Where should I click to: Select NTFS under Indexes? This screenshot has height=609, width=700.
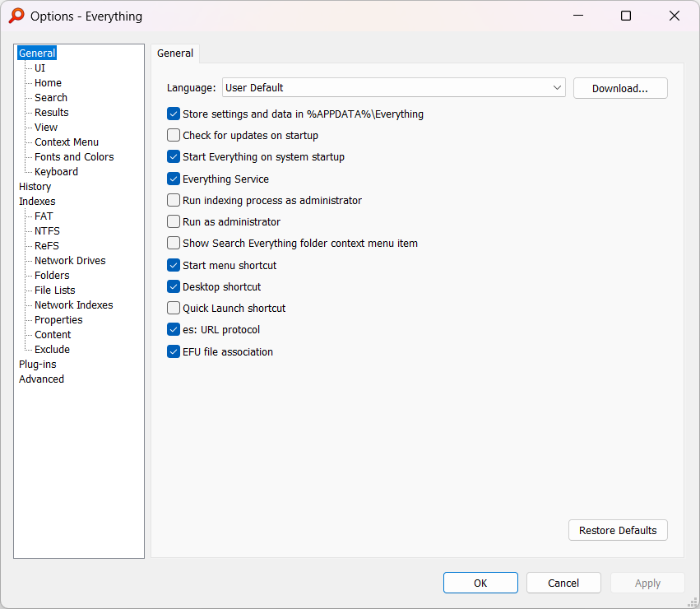[47, 230]
